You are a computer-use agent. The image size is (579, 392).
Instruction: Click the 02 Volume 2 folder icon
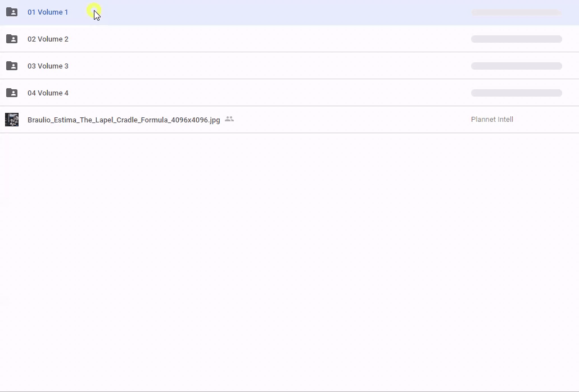[x=12, y=39]
